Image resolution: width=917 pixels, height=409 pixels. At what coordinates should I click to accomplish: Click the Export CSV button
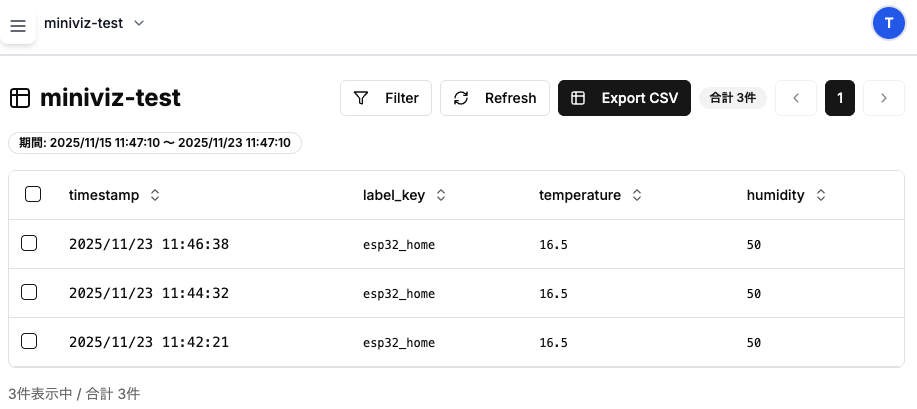click(x=624, y=98)
